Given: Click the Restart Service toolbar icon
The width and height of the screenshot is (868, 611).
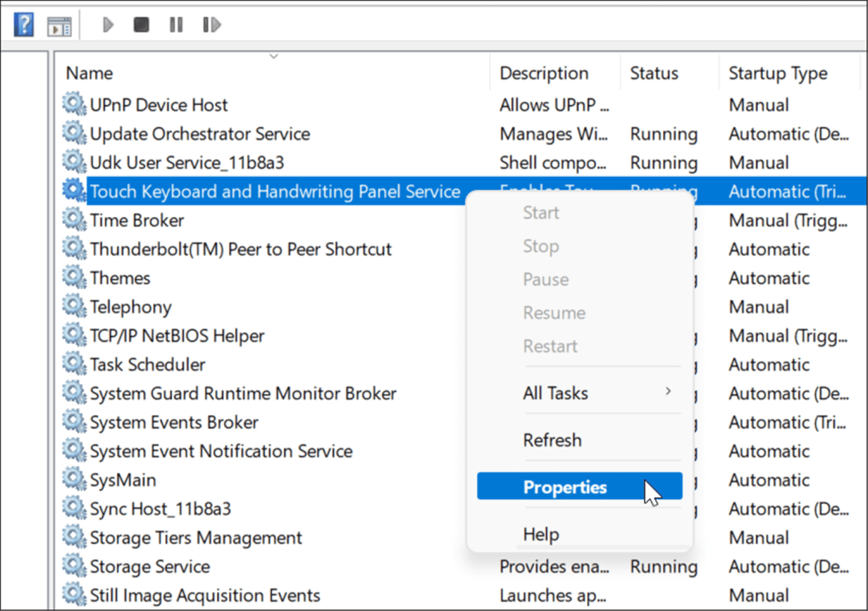Looking at the screenshot, I should (211, 25).
